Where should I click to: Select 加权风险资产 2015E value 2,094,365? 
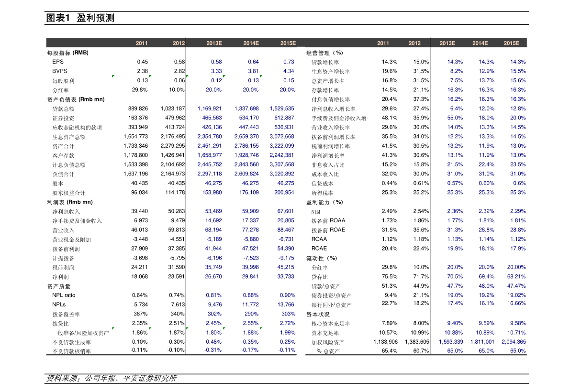tap(514, 342)
